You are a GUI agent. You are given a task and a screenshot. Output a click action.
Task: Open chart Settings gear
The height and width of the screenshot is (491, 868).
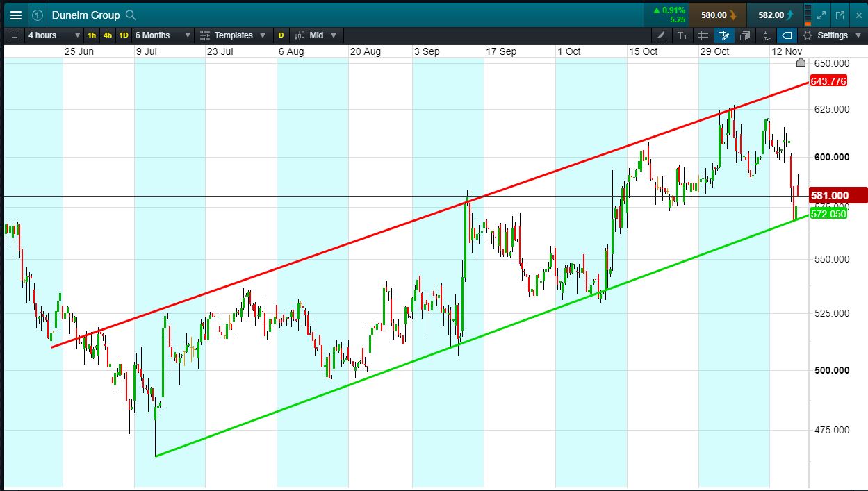coord(808,35)
